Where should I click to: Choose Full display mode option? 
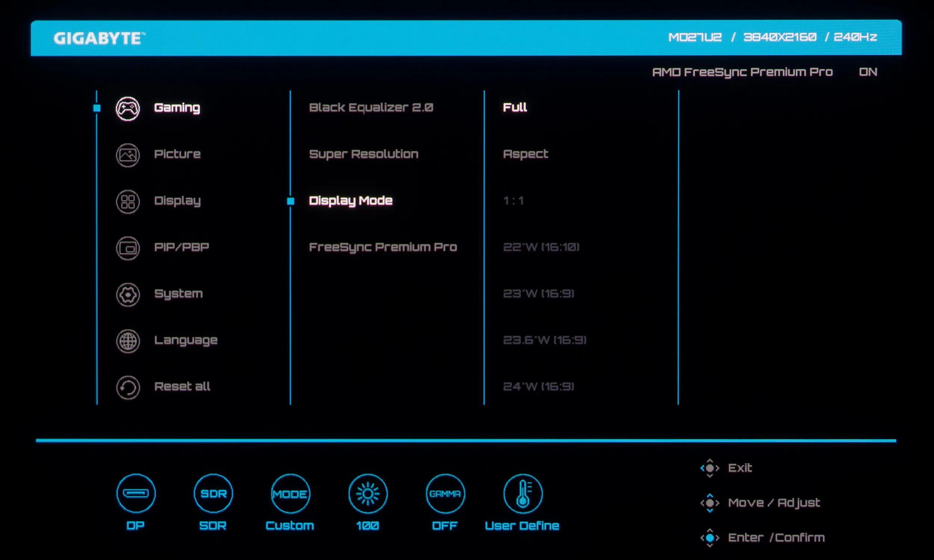[x=514, y=108]
